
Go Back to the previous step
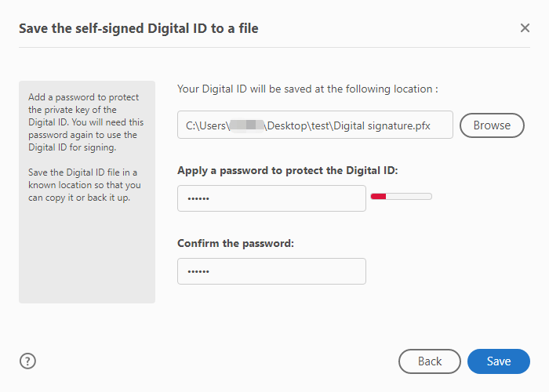pyautogui.click(x=429, y=361)
